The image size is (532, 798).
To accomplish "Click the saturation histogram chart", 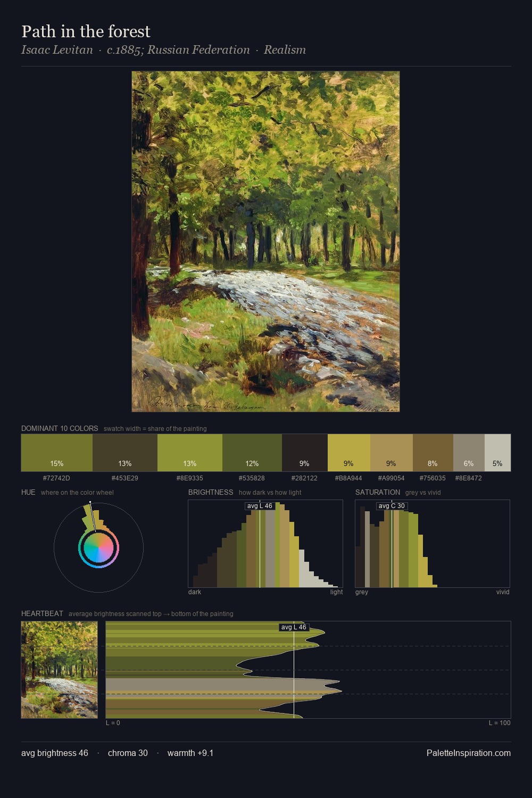I will pyautogui.click(x=433, y=544).
